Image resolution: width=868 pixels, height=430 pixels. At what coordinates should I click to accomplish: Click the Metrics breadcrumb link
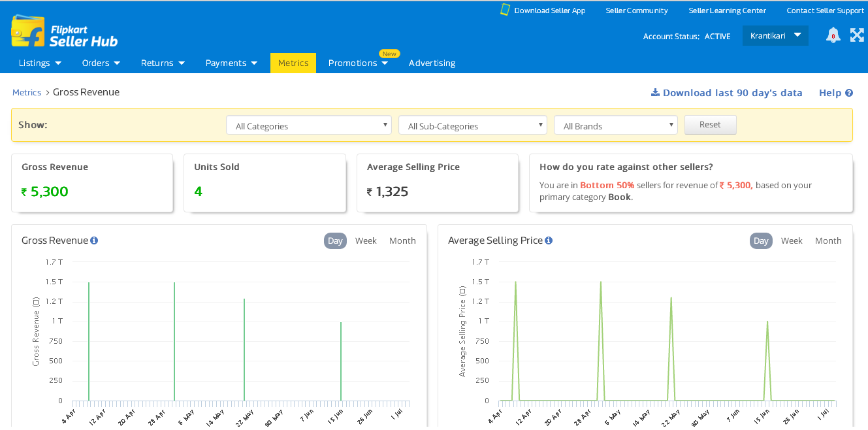[27, 92]
